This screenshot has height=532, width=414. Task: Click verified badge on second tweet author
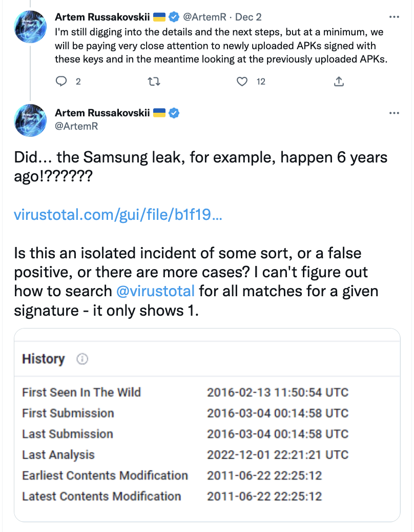pos(174,113)
